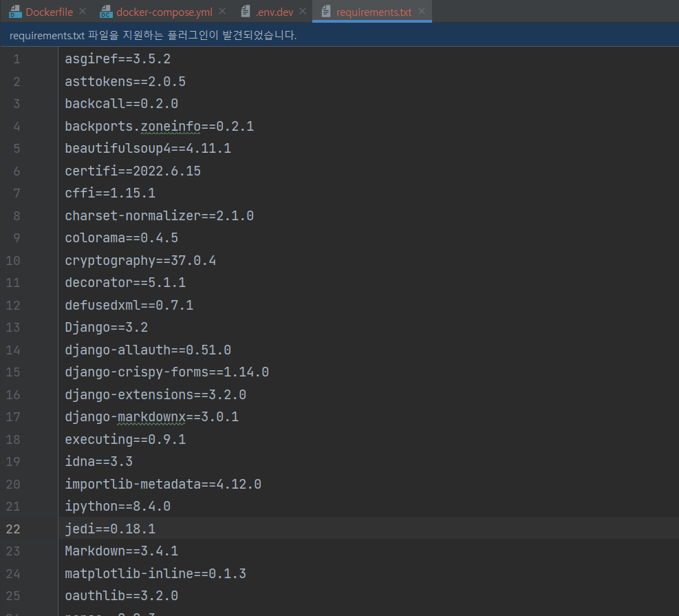Click gutter line number 25

[x=13, y=596]
